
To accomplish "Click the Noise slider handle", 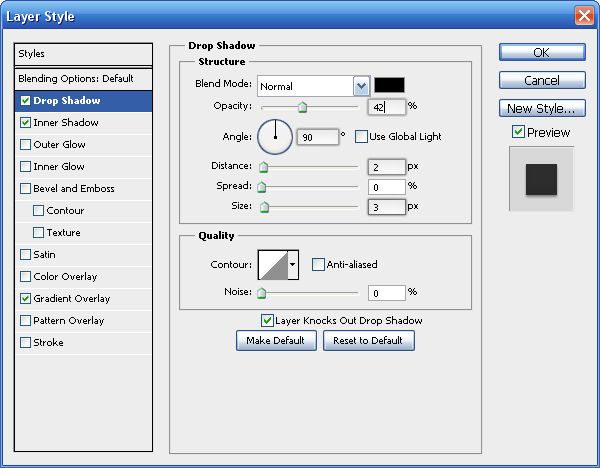I will coord(262,293).
